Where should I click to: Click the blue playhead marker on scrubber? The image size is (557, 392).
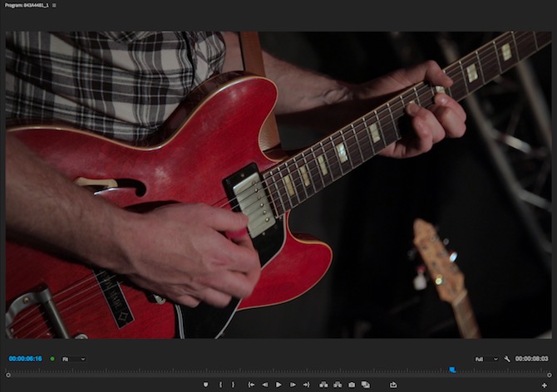click(x=452, y=370)
